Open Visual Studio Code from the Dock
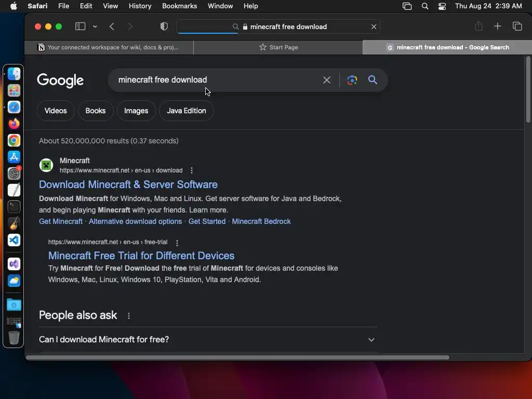The image size is (532, 399). 14,240
